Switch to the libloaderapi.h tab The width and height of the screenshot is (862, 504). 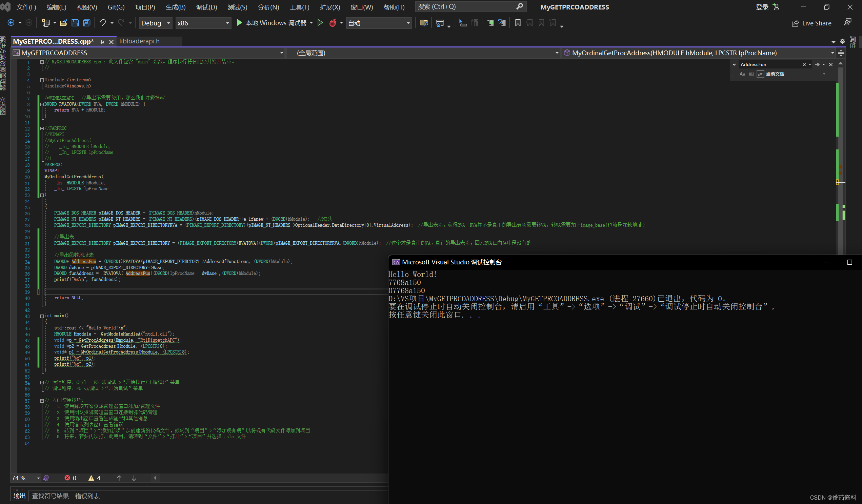140,41
